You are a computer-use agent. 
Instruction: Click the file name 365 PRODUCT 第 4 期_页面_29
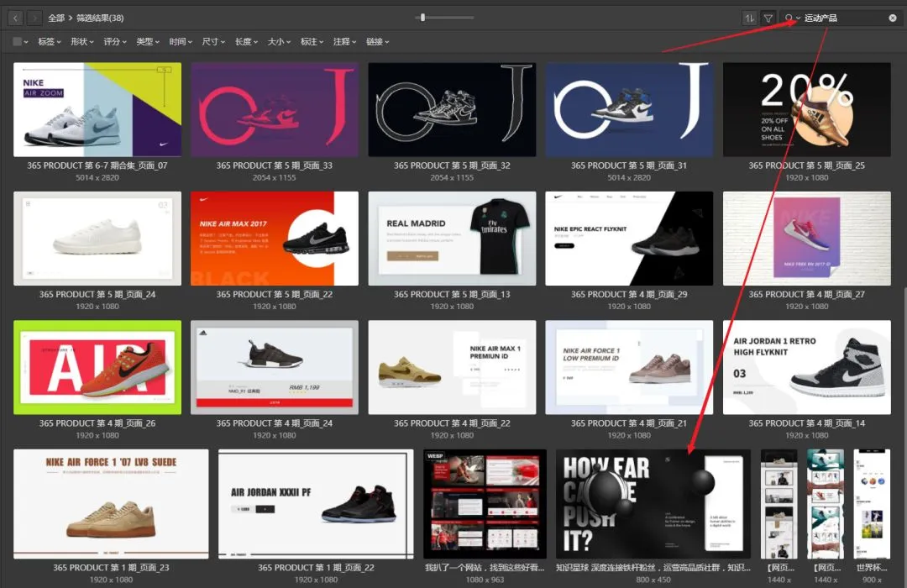pyautogui.click(x=629, y=295)
